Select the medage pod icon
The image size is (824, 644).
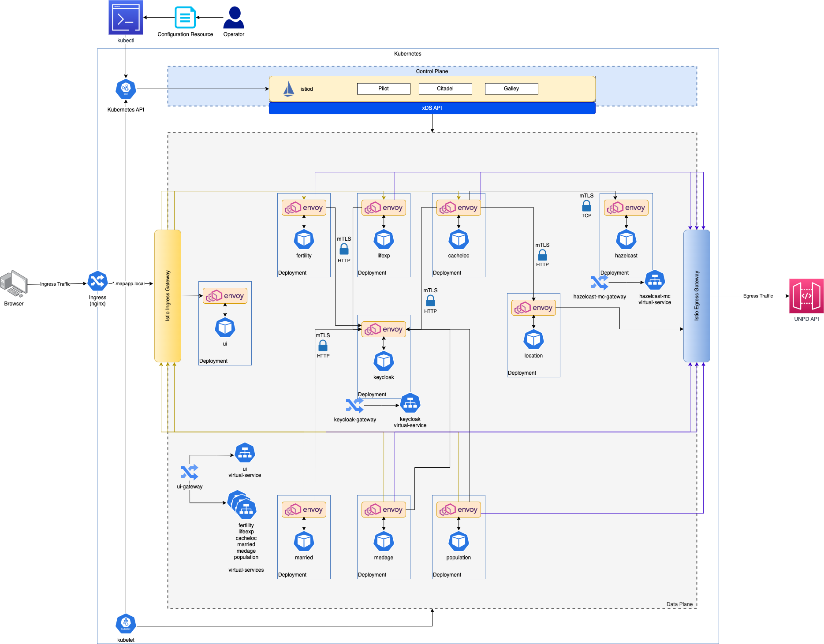point(384,541)
